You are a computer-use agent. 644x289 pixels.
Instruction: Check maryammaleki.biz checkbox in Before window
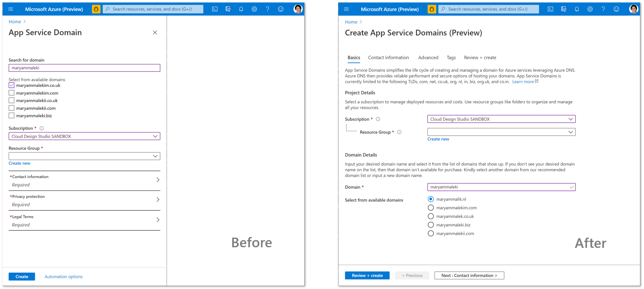tap(12, 116)
